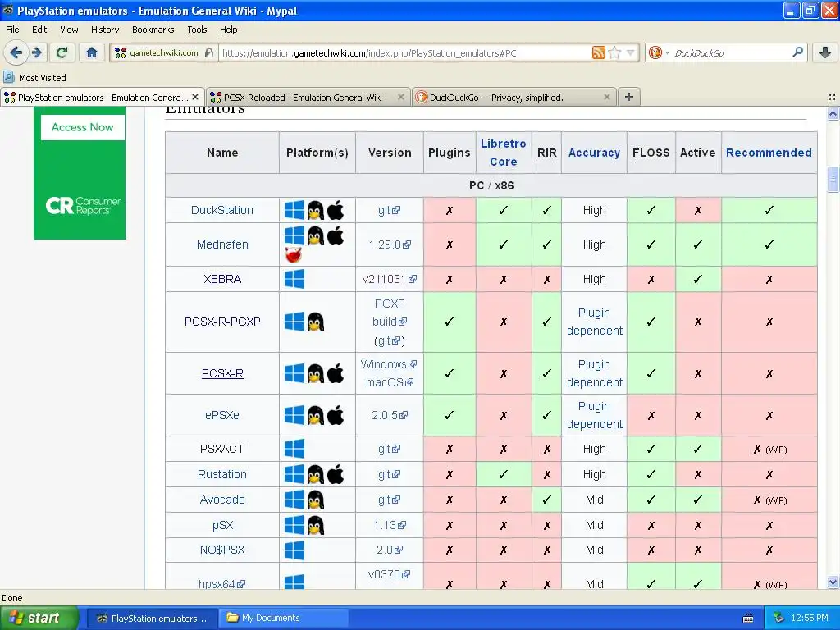Image resolution: width=840 pixels, height=630 pixels.
Task: Click the lock icon beside gametechwiki.com
Action: (209, 52)
